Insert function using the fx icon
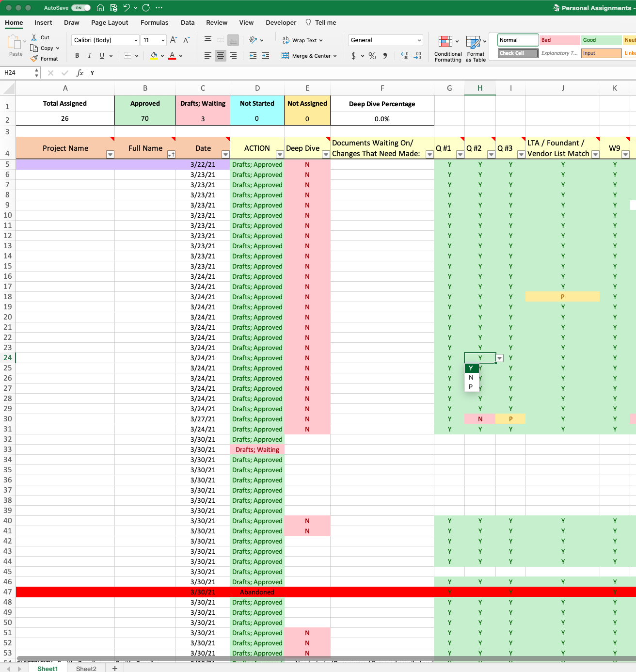 click(80, 73)
